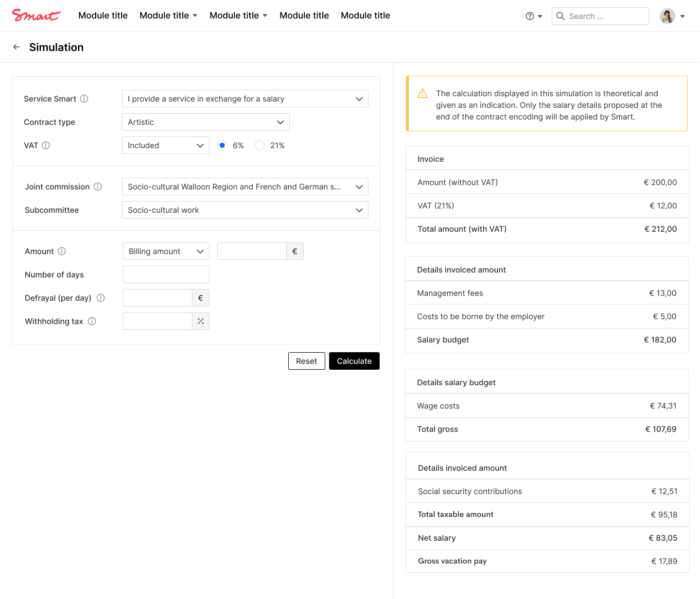Click the billing amount input field
Screen dimensions: 700x599
pyautogui.click(x=252, y=251)
